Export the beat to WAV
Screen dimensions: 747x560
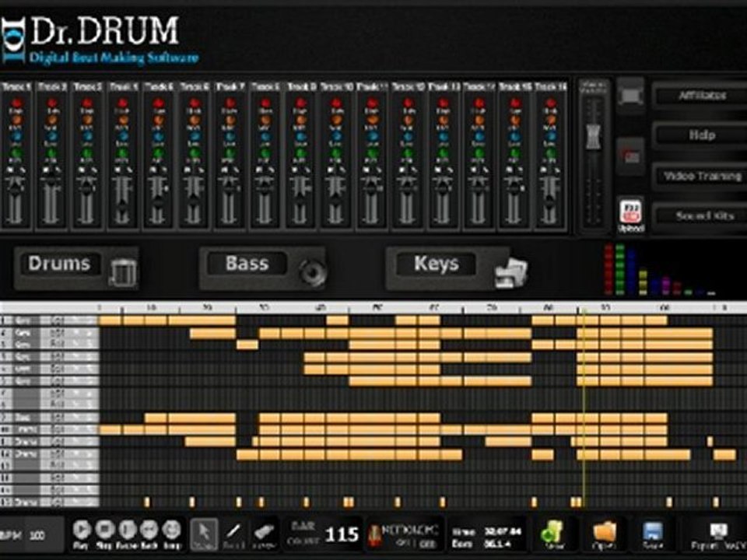point(718,534)
